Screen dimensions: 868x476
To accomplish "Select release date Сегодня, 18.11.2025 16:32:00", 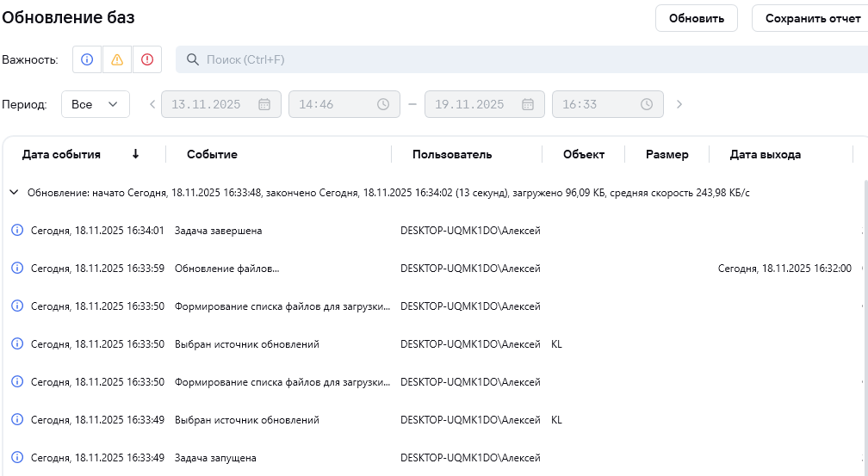I will click(x=784, y=269).
